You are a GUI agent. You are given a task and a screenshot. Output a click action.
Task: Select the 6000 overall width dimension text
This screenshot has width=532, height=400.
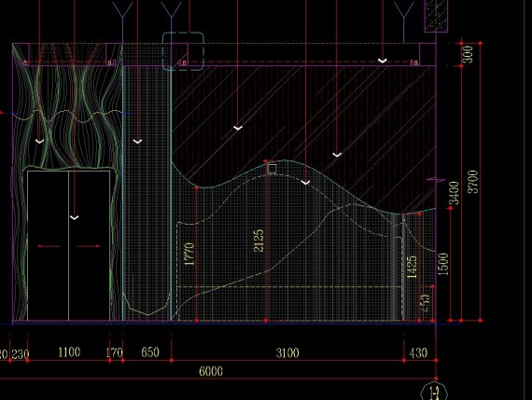(x=211, y=371)
